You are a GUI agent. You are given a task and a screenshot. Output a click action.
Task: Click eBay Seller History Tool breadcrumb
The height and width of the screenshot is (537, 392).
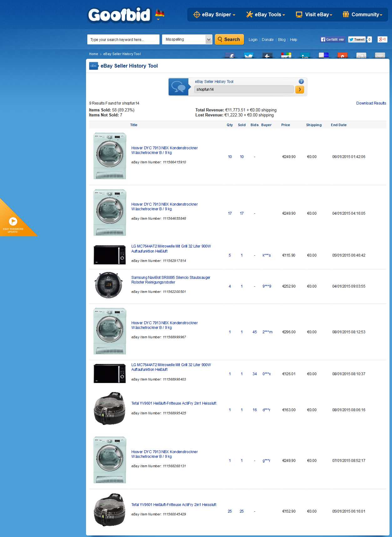[122, 54]
